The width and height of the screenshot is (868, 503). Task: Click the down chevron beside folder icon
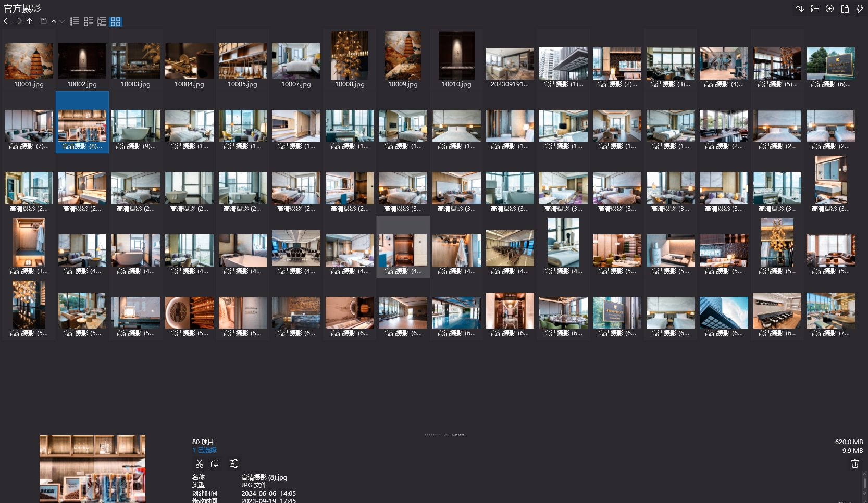62,21
